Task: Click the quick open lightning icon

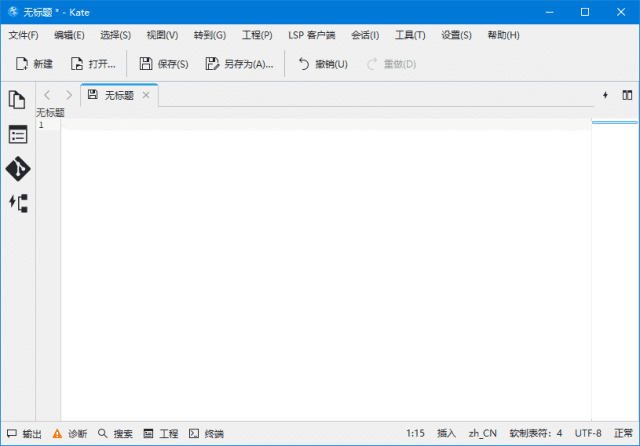Action: (605, 95)
